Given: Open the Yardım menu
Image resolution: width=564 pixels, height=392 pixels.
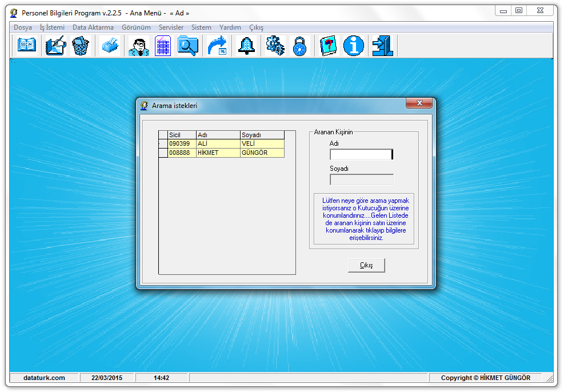Looking at the screenshot, I should pos(230,27).
